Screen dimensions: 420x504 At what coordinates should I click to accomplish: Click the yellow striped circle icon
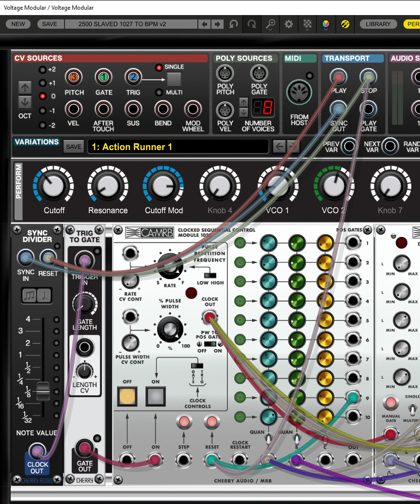(345, 24)
